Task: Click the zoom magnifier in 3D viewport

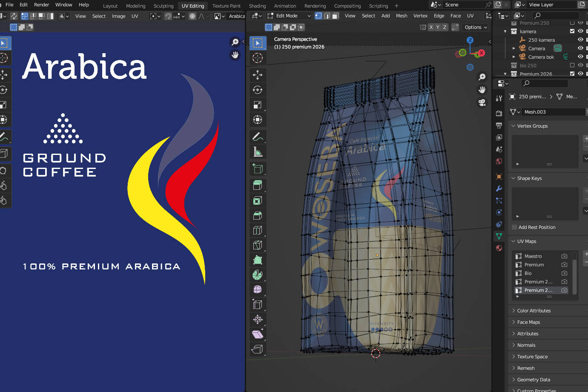Action: click(482, 77)
